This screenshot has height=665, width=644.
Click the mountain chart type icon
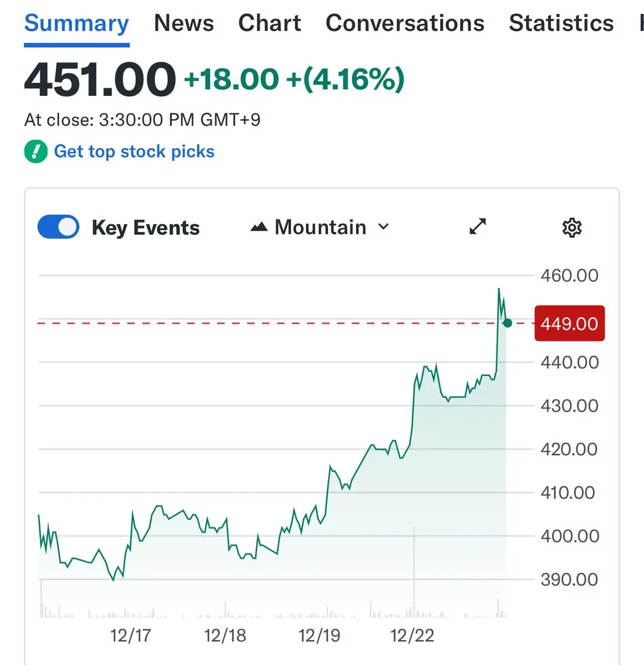[x=259, y=227]
